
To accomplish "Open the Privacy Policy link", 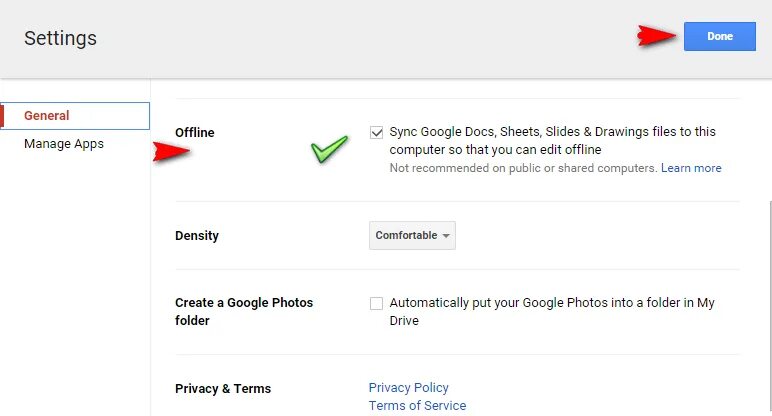I will pos(408,388).
